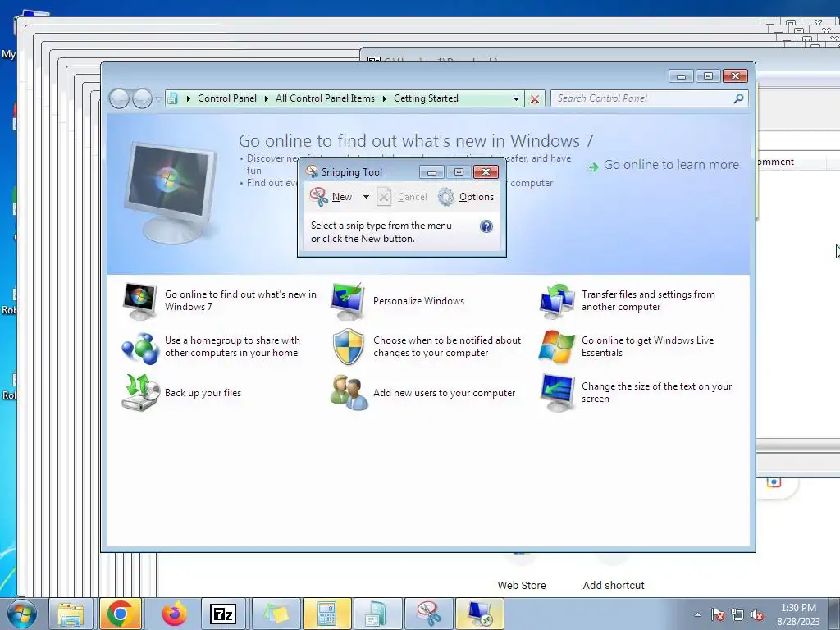Click the Options gear icon
Screen dimensions: 840x630
coord(445,197)
